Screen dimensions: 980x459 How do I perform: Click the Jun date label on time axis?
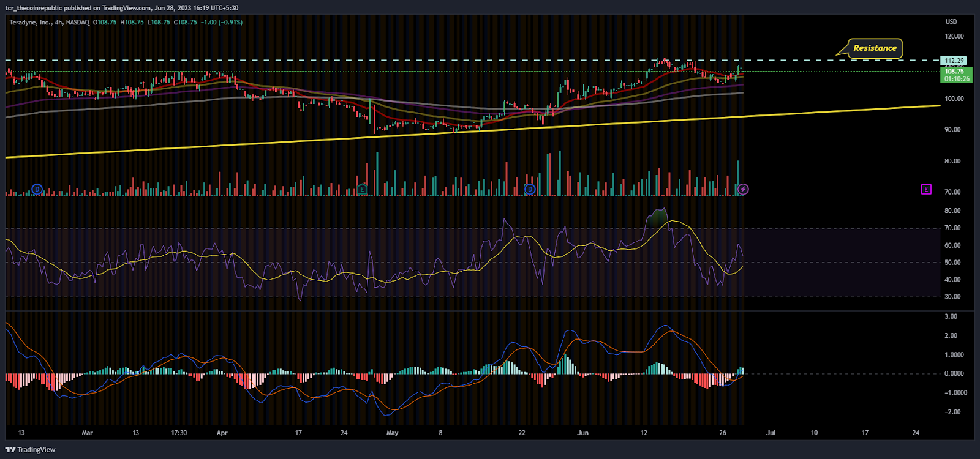[x=583, y=433]
